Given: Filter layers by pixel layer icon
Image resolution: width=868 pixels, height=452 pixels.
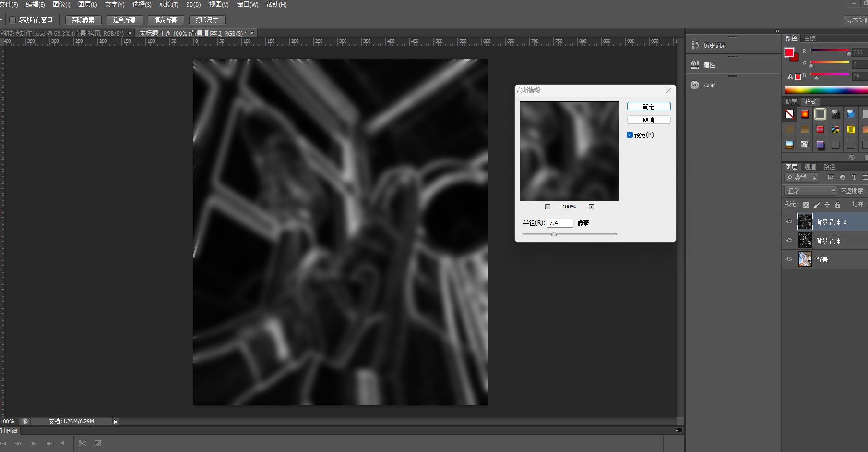Looking at the screenshot, I should coord(831,177).
